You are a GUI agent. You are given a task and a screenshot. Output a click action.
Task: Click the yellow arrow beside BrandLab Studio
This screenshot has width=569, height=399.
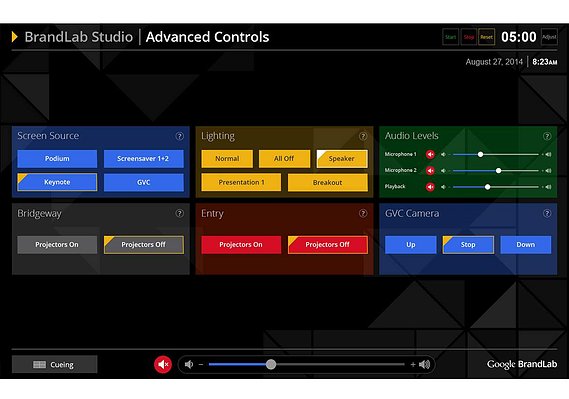(x=15, y=37)
